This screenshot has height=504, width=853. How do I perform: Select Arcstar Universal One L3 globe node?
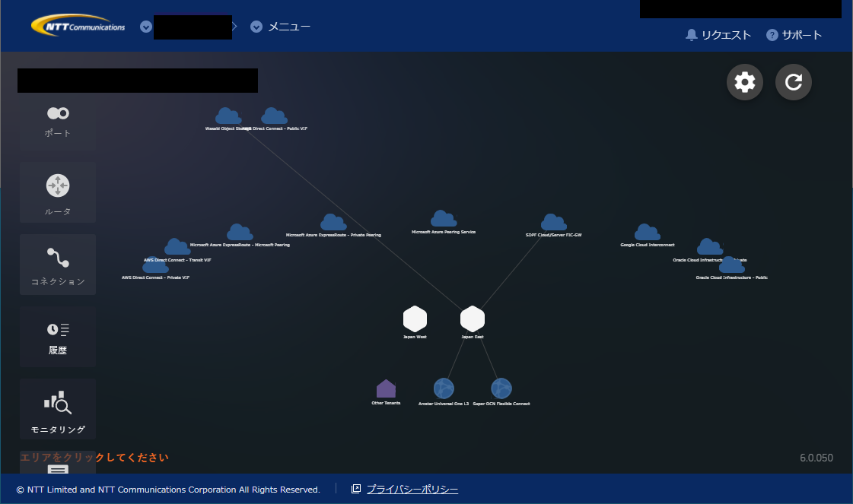pos(444,388)
